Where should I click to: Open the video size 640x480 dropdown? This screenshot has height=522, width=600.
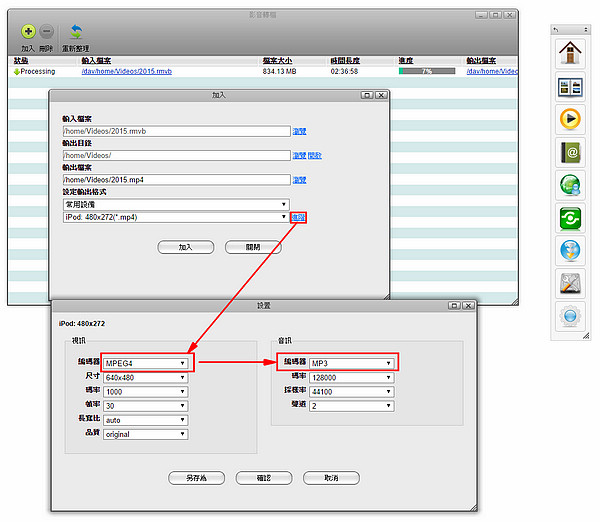[145, 377]
